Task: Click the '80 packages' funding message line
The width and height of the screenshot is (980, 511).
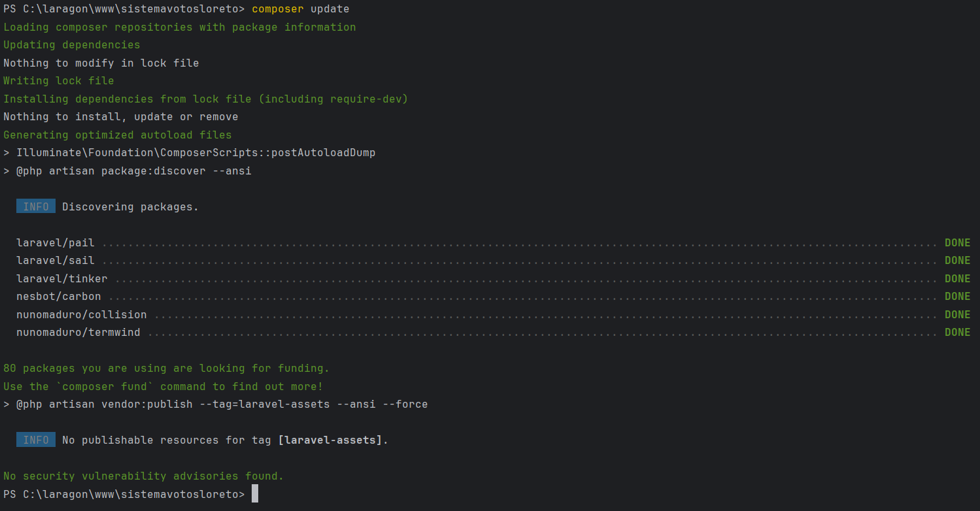Action: pyautogui.click(x=167, y=368)
